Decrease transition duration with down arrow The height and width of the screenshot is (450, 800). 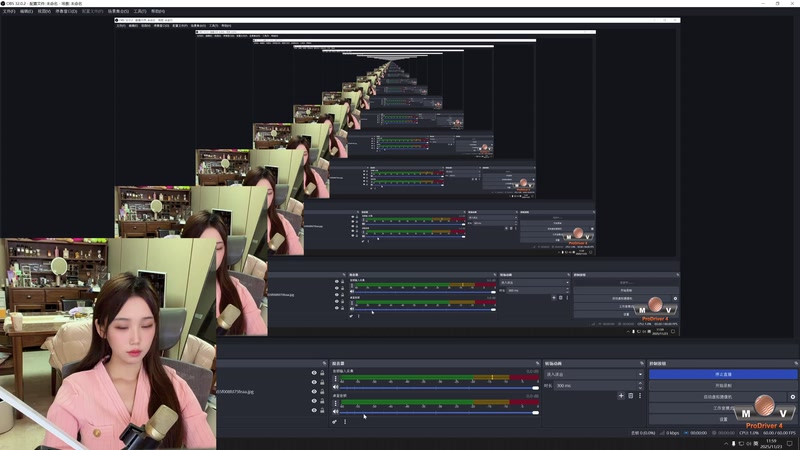coord(640,387)
